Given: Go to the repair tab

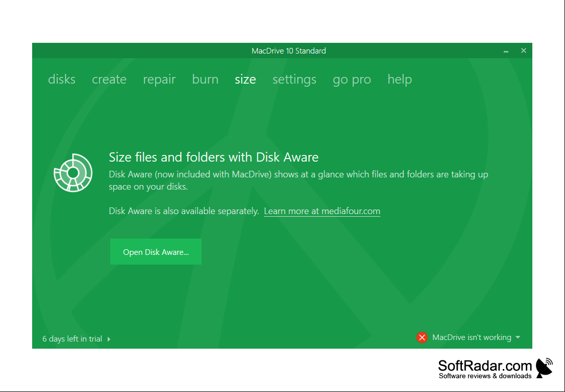Looking at the screenshot, I should pyautogui.click(x=159, y=80).
